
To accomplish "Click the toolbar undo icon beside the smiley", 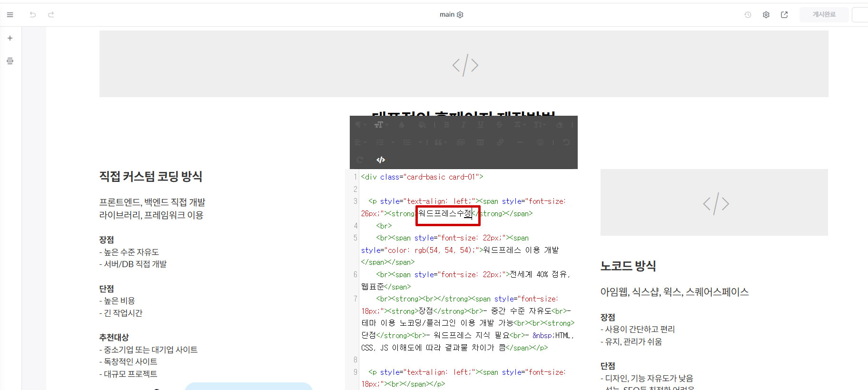I will pos(566,142).
